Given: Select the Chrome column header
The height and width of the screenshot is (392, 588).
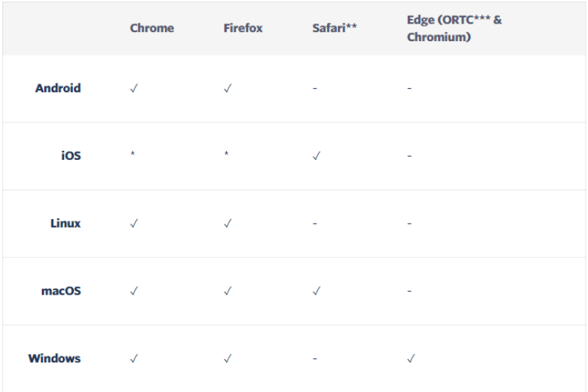Looking at the screenshot, I should [x=151, y=28].
